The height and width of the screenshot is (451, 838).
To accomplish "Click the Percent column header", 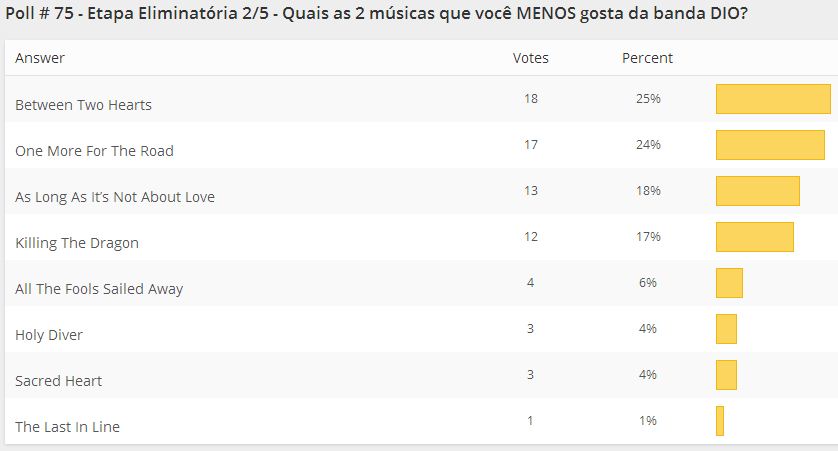I will click(647, 58).
